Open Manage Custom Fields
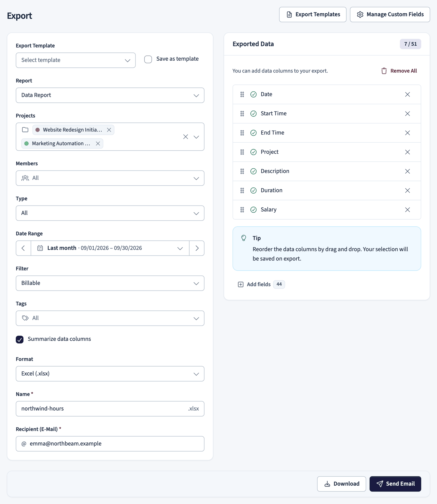The height and width of the screenshot is (504, 437). pyautogui.click(x=390, y=14)
